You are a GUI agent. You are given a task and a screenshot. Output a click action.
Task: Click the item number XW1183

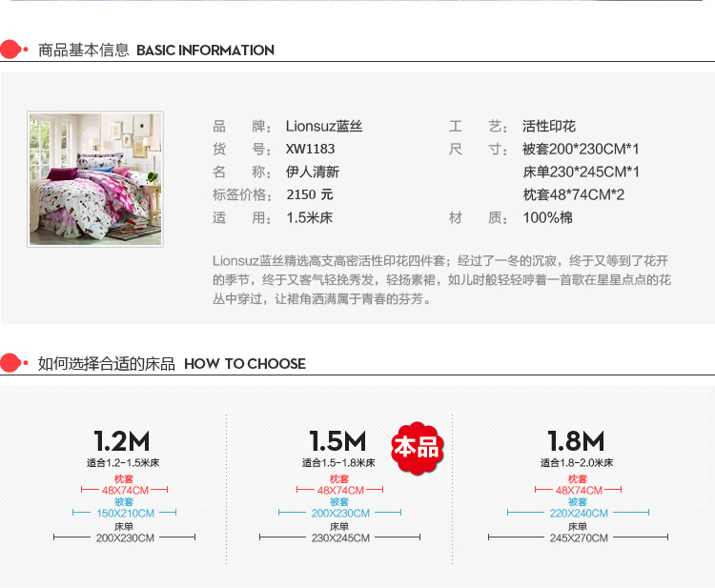(310, 150)
